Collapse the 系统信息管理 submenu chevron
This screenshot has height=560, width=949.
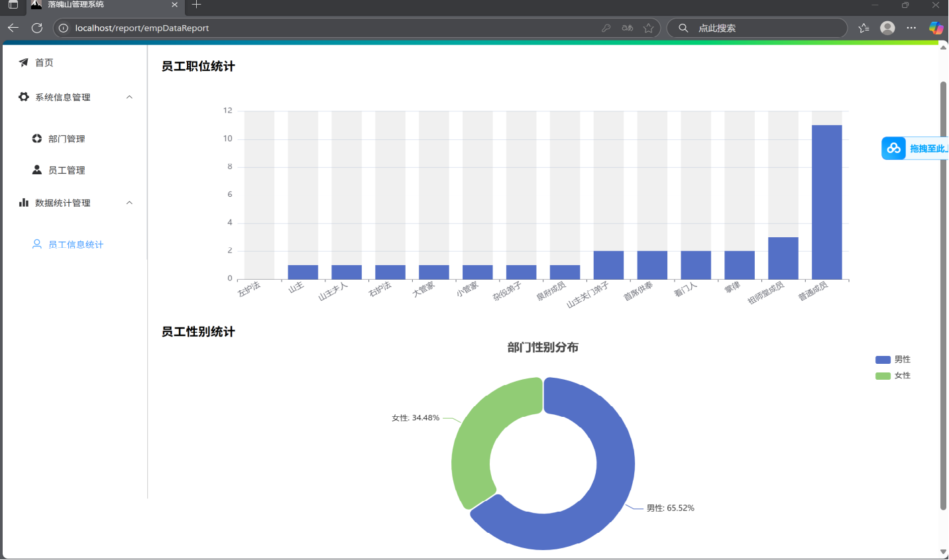129,97
